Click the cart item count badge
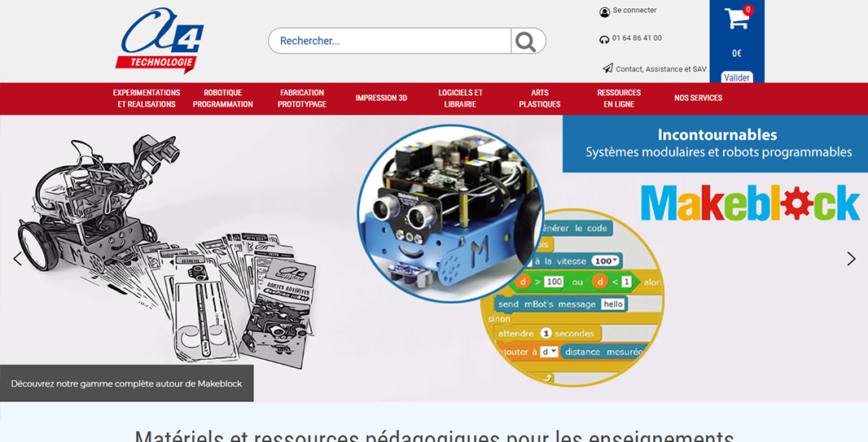 pyautogui.click(x=747, y=10)
